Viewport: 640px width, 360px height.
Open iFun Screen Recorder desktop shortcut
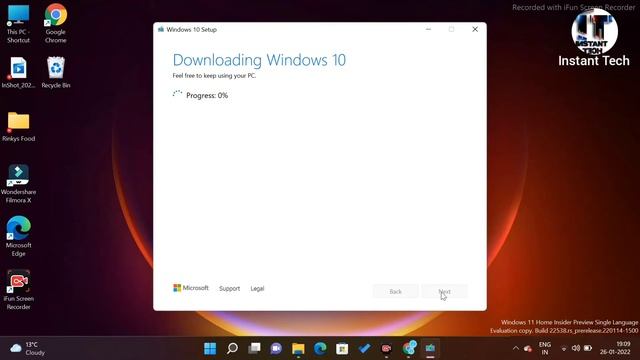[x=18, y=290]
